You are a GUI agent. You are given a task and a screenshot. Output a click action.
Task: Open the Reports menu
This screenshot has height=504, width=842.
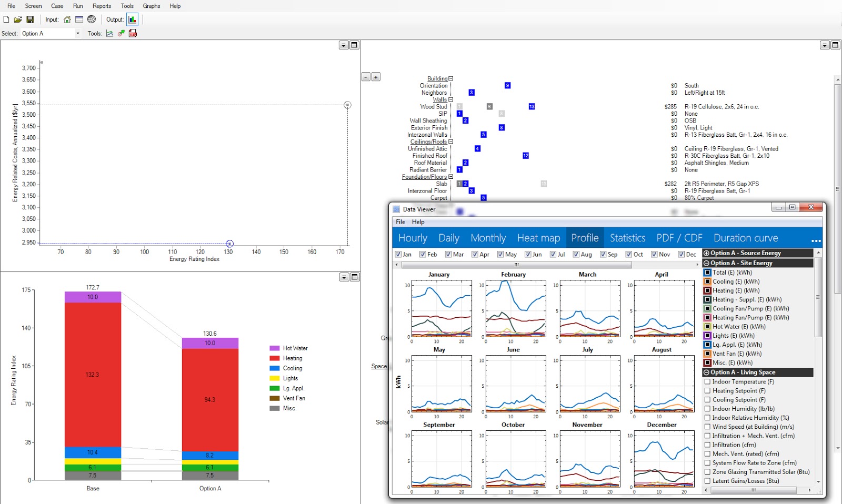point(102,6)
